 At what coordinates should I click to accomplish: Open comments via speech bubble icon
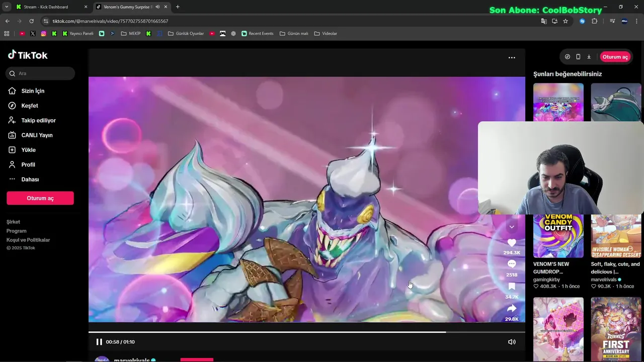tap(512, 264)
